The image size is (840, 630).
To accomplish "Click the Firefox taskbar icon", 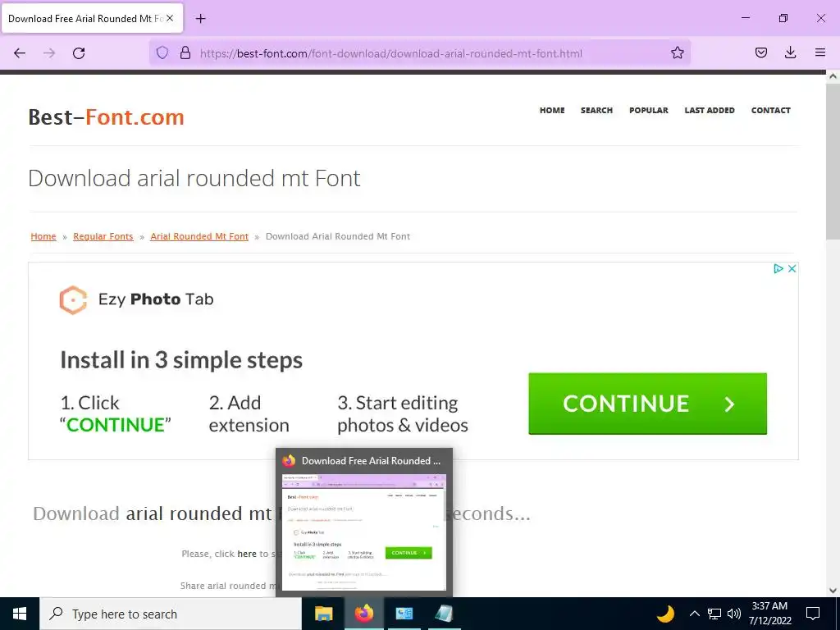I will click(363, 614).
